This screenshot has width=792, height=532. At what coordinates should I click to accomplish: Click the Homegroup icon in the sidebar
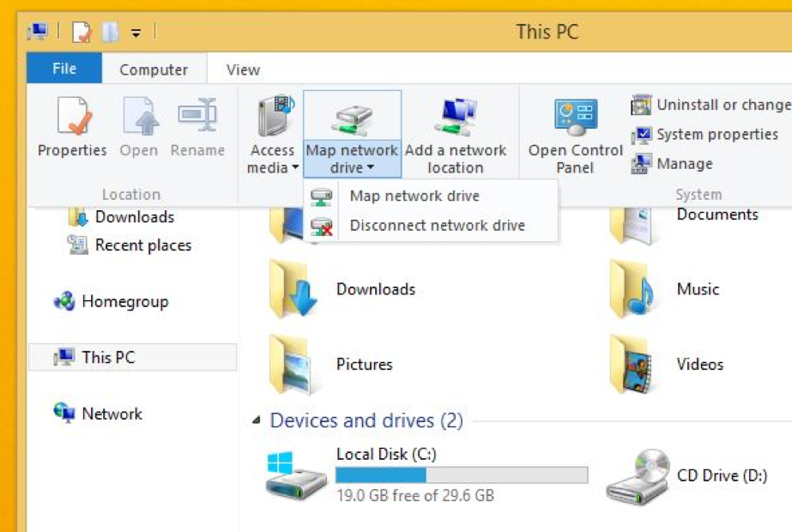coord(64,301)
